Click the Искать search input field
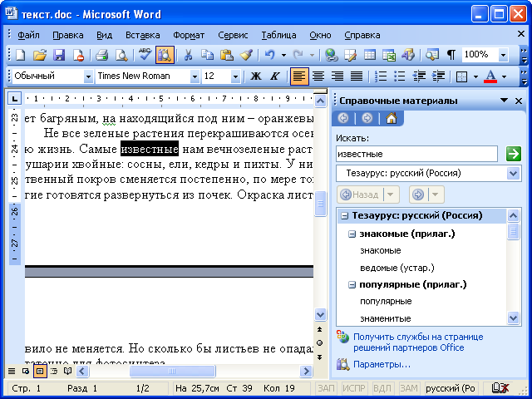 tap(416, 154)
